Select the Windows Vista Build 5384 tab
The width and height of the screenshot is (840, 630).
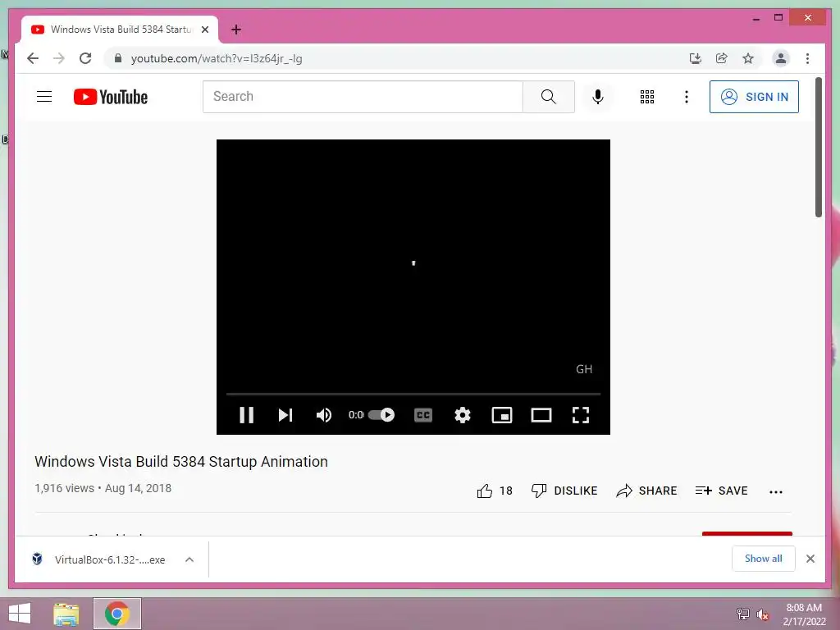point(120,30)
